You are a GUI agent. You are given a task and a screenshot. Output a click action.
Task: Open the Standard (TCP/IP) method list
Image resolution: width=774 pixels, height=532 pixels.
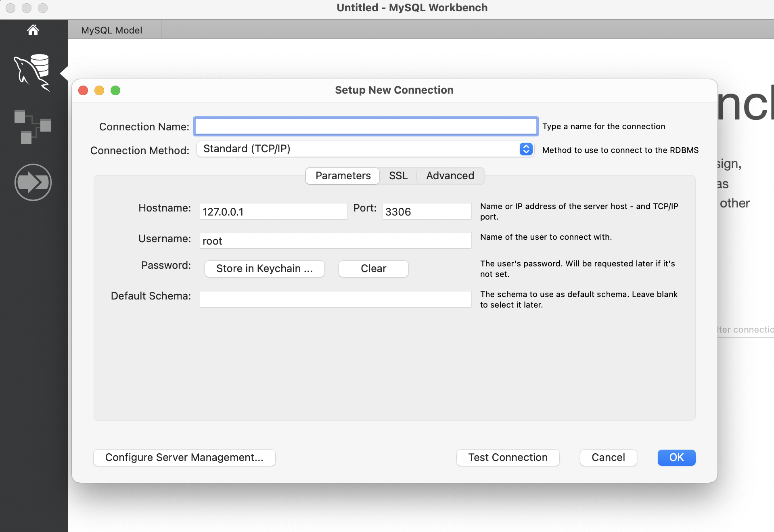tap(365, 149)
